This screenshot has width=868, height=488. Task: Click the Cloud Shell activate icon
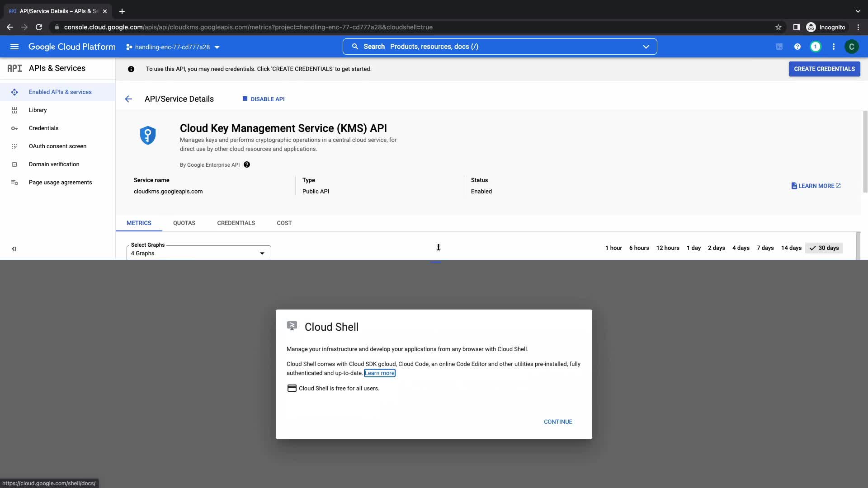(779, 47)
